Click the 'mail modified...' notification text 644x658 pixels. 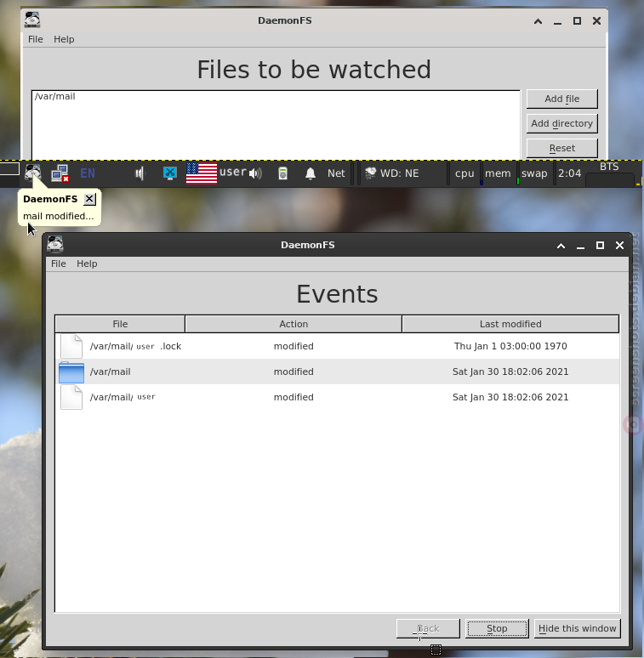[x=59, y=216]
